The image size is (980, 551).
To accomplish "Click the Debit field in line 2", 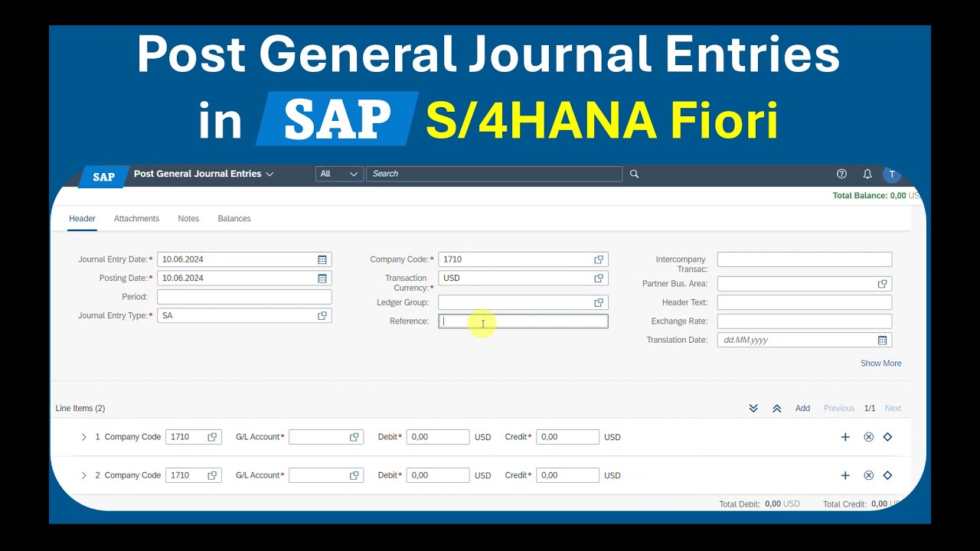I will (438, 475).
